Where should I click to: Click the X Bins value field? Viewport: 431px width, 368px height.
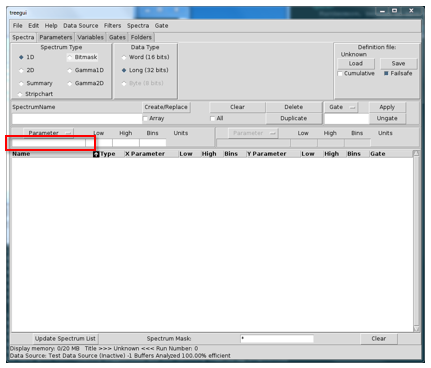[153, 143]
